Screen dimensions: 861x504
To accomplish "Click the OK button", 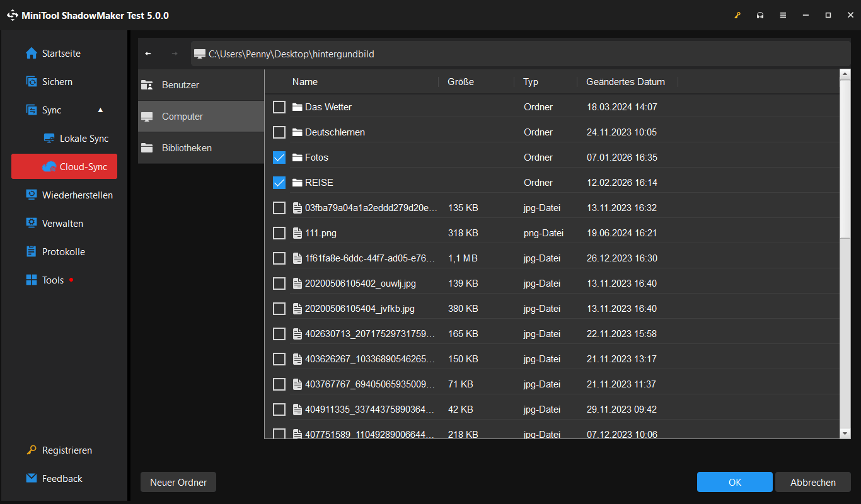I will 735,482.
